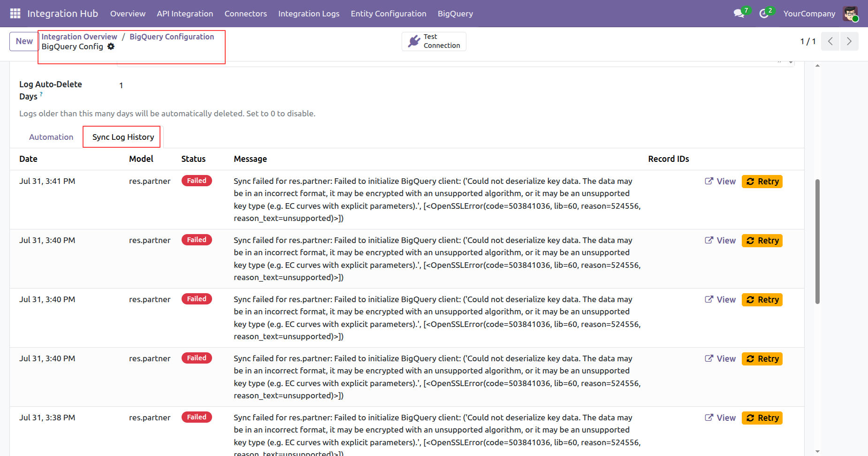The image size is (868, 456).
Task: Click the Status column header
Action: point(193,159)
